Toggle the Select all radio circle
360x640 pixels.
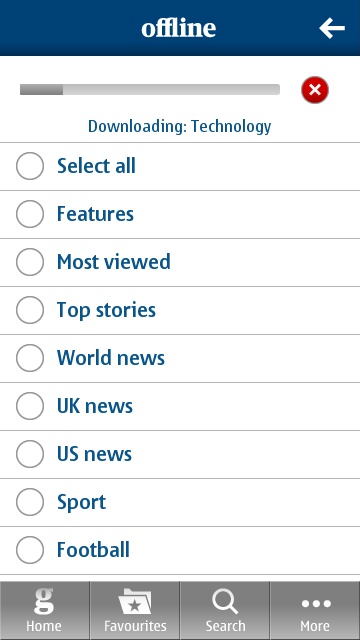(x=30, y=166)
